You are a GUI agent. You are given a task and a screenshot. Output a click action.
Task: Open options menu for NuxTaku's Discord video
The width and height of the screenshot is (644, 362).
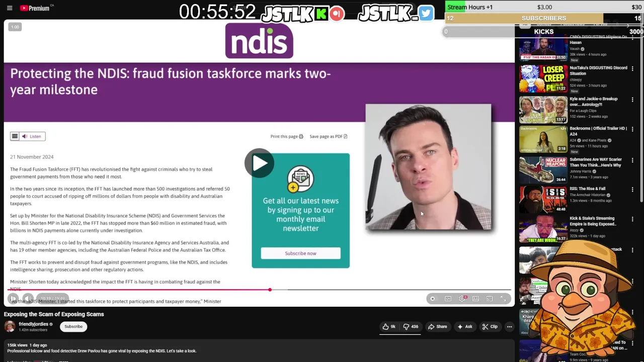point(632,68)
